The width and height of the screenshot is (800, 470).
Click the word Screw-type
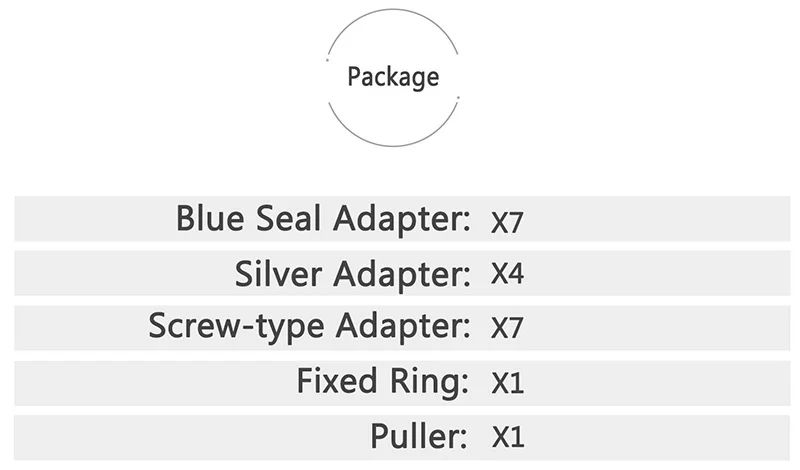click(236, 327)
